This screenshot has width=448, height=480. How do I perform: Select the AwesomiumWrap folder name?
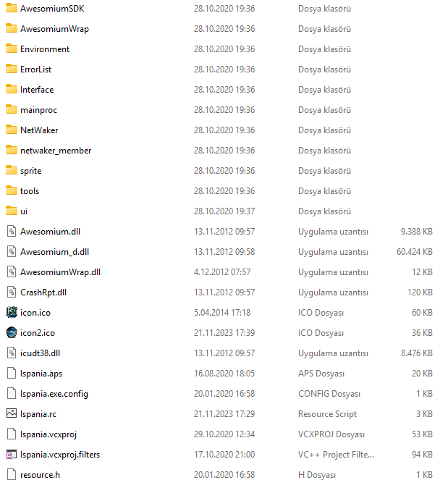[54, 29]
